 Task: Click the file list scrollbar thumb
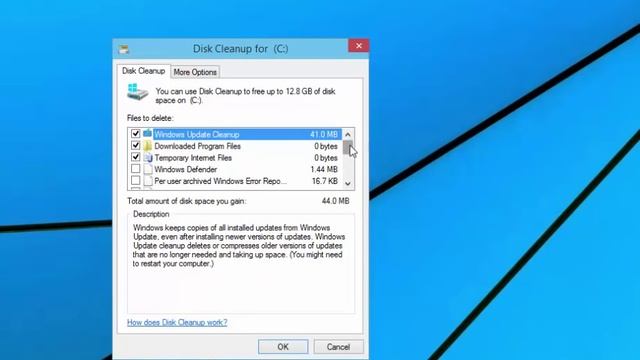click(x=347, y=147)
